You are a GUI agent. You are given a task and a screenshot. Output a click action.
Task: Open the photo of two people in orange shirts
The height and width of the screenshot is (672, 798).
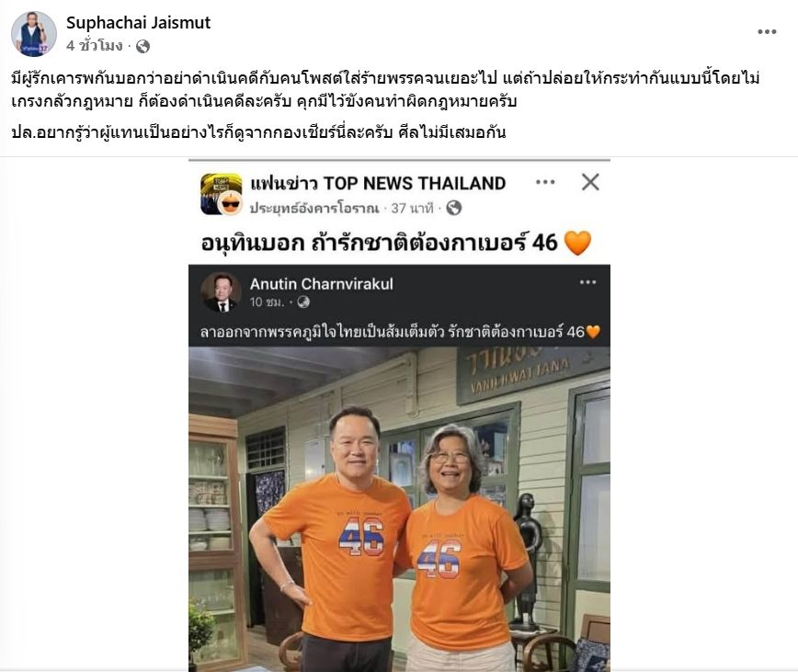click(x=399, y=509)
